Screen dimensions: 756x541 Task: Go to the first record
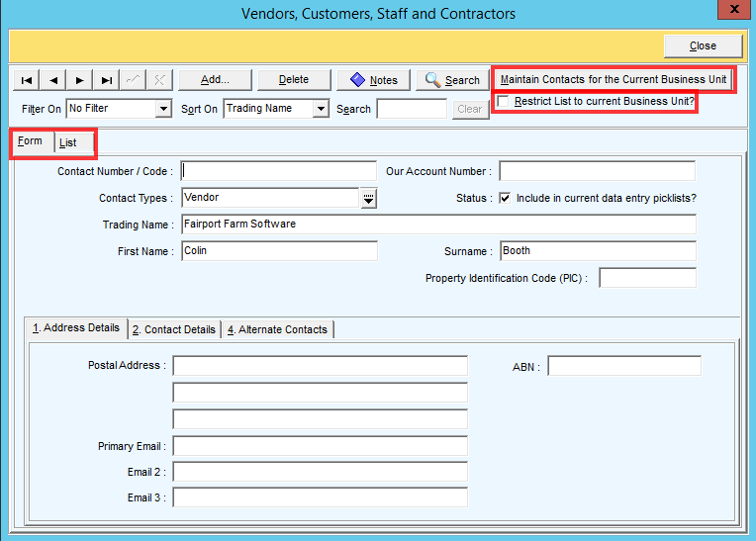pos(27,80)
